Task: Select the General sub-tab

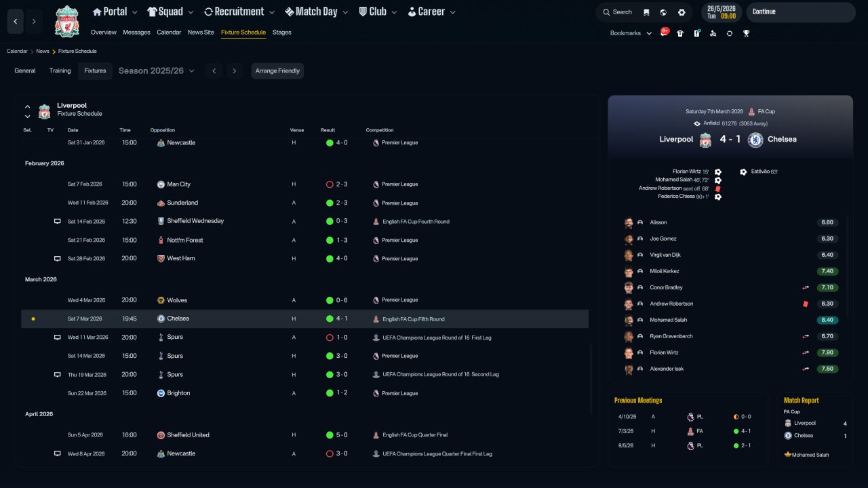Action: coord(25,71)
